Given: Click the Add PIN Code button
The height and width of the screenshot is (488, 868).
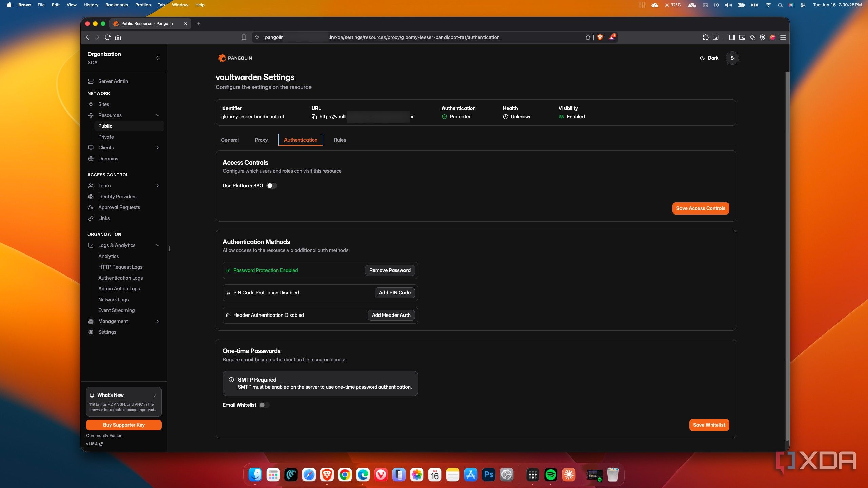Looking at the screenshot, I should (395, 293).
